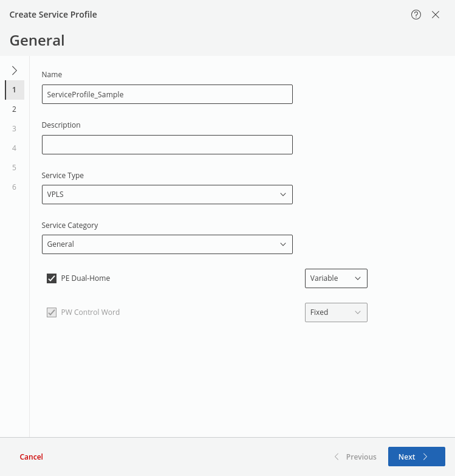
Task: Expand the wizard steps sidebar chevron
Action: coord(15,71)
